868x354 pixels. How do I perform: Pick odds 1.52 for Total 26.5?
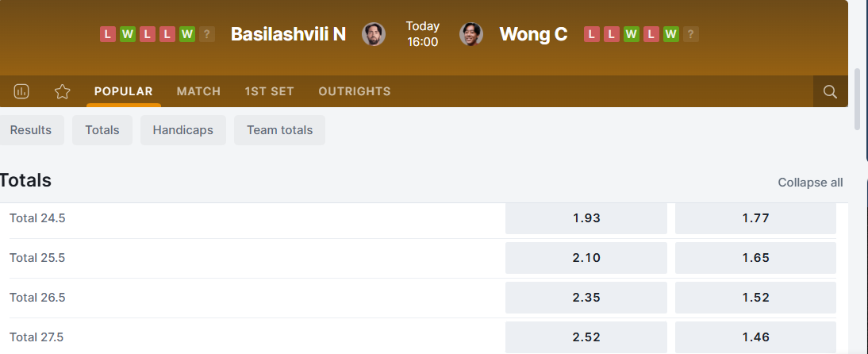(755, 298)
